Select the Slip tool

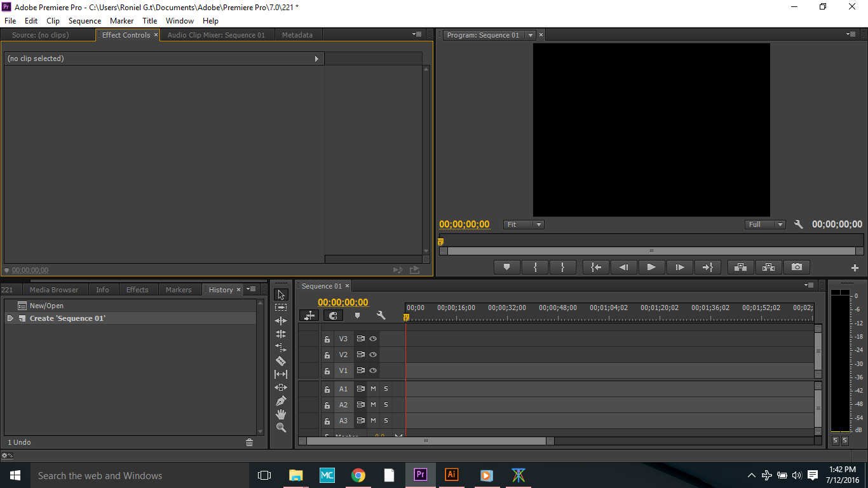281,374
